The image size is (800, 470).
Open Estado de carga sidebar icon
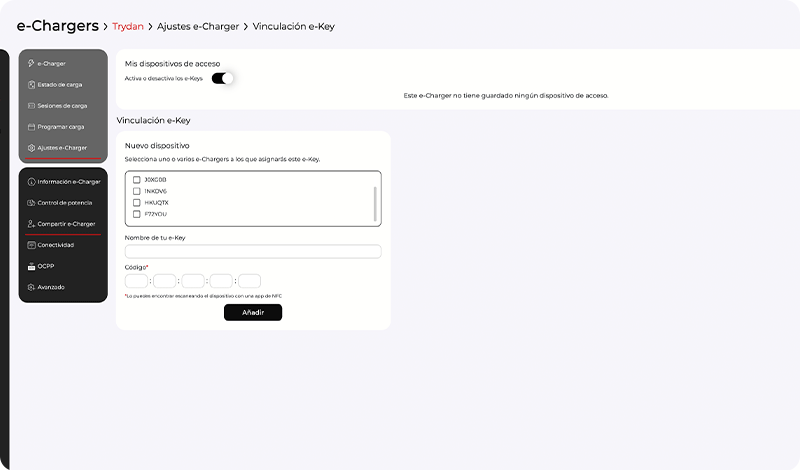click(32, 84)
